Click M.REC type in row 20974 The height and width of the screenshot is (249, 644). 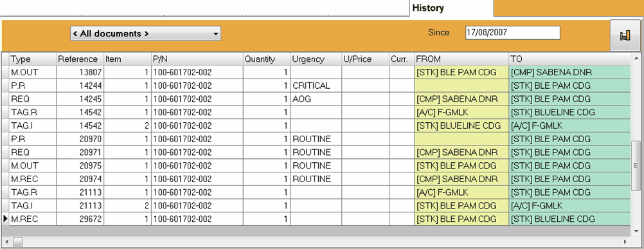tap(32, 179)
